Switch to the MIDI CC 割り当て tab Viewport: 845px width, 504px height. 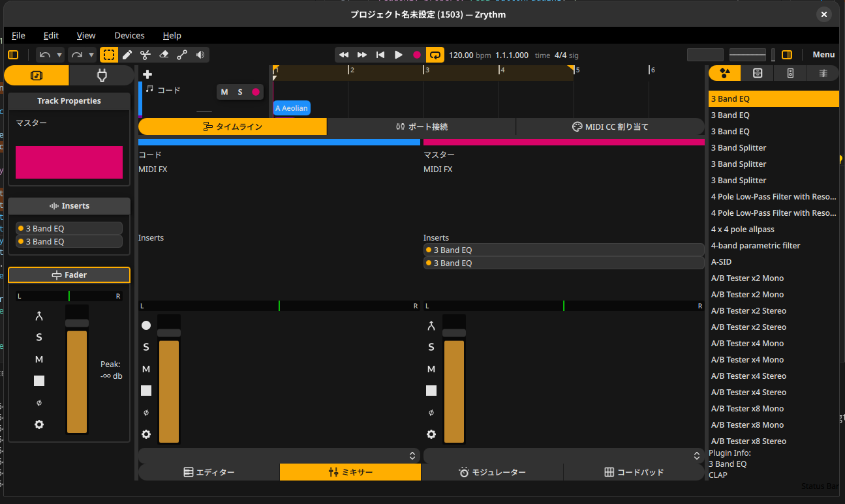(610, 126)
